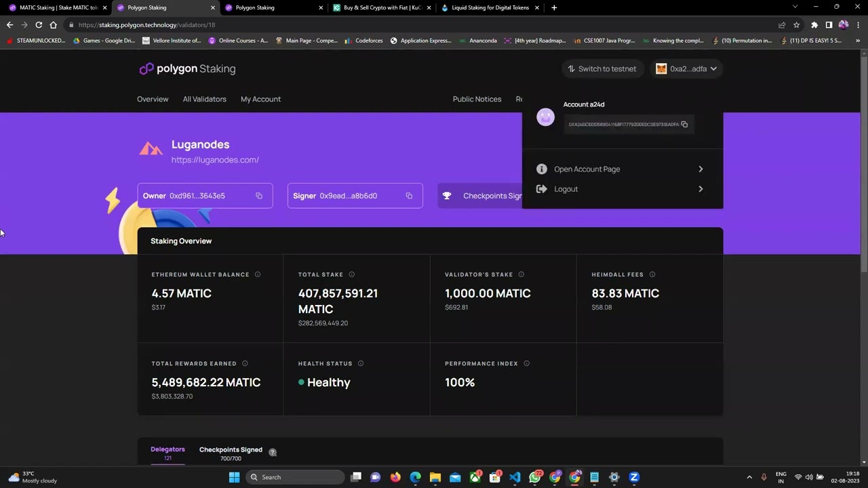Reload the page with the refresh button

pyautogui.click(x=39, y=25)
